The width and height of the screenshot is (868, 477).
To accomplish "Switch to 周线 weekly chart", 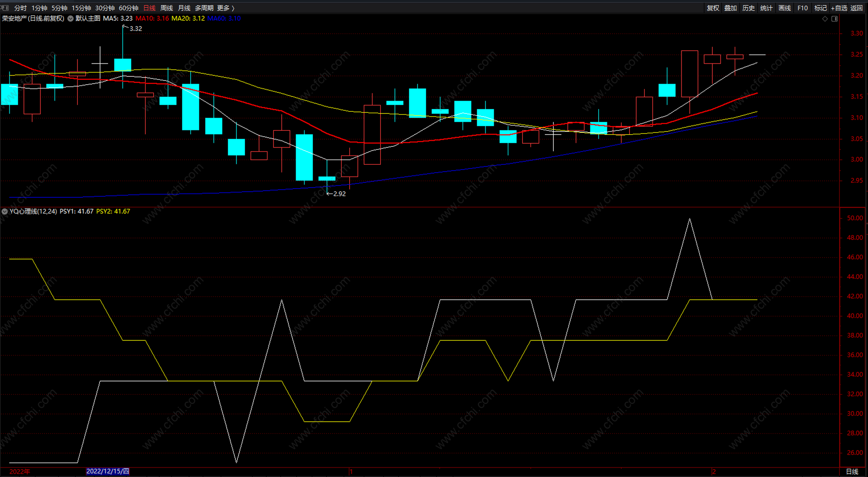I will (167, 8).
